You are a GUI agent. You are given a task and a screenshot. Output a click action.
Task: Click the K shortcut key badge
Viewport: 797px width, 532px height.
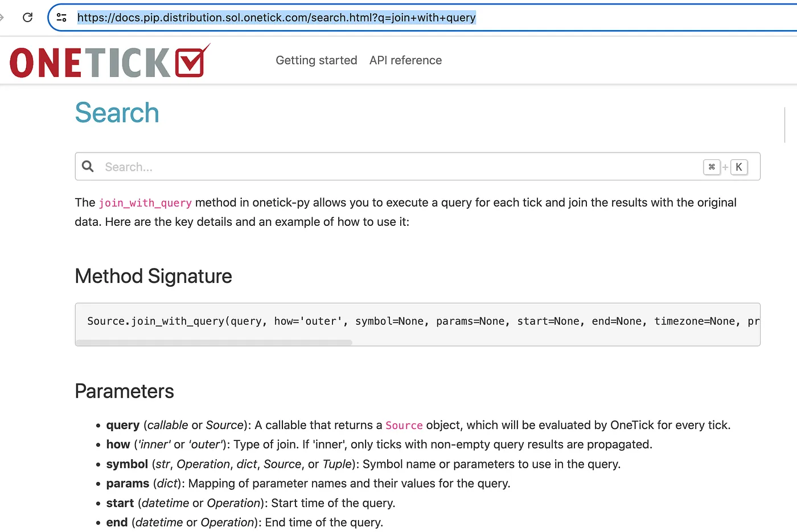coord(738,167)
